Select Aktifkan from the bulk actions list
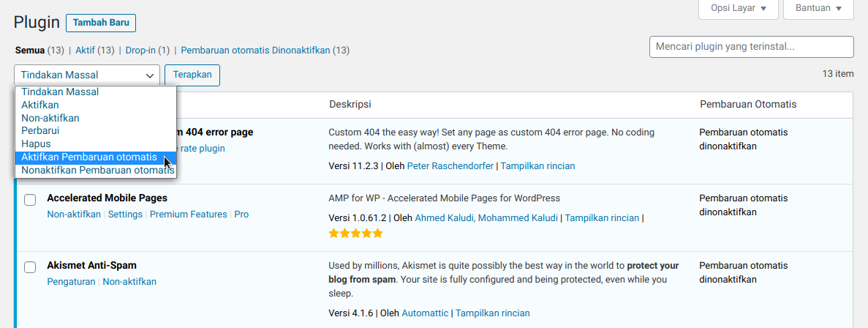This screenshot has width=868, height=328. 95,105
